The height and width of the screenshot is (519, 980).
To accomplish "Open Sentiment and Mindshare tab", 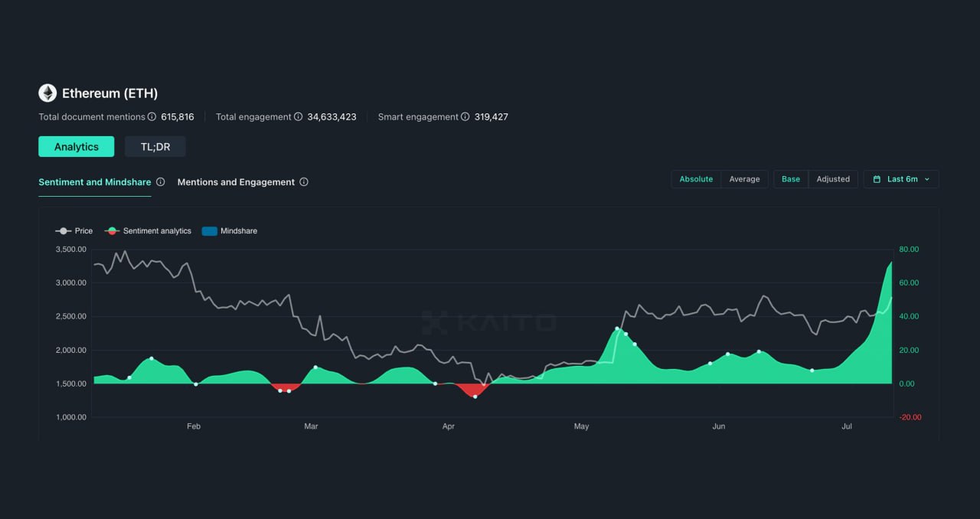I will pos(95,182).
